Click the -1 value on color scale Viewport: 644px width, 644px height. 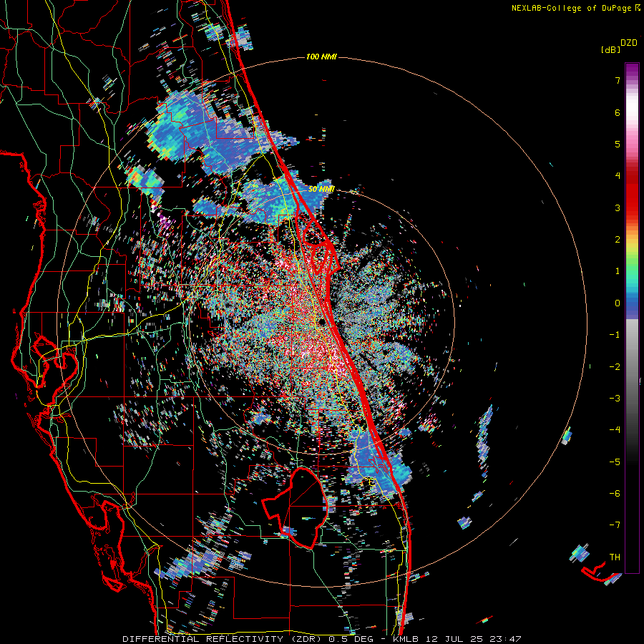(615, 335)
